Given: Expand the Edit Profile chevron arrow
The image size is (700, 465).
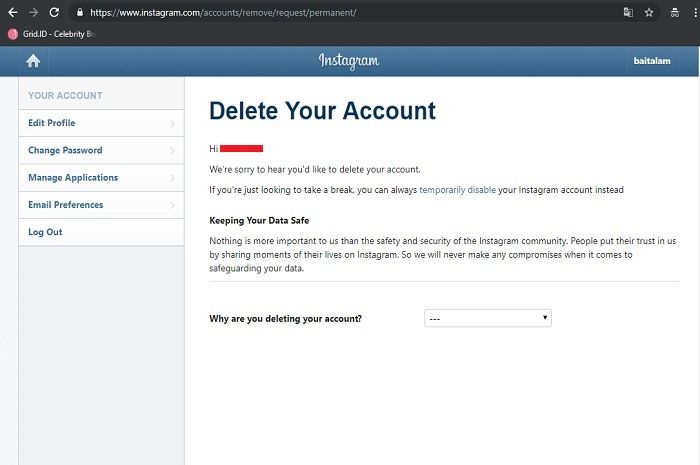Looking at the screenshot, I should coord(173,123).
